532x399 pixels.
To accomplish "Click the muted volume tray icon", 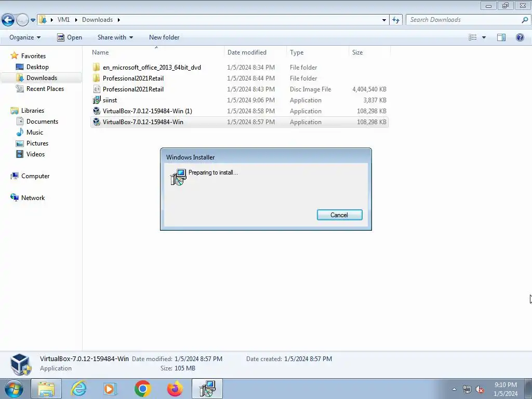I will [480, 390].
